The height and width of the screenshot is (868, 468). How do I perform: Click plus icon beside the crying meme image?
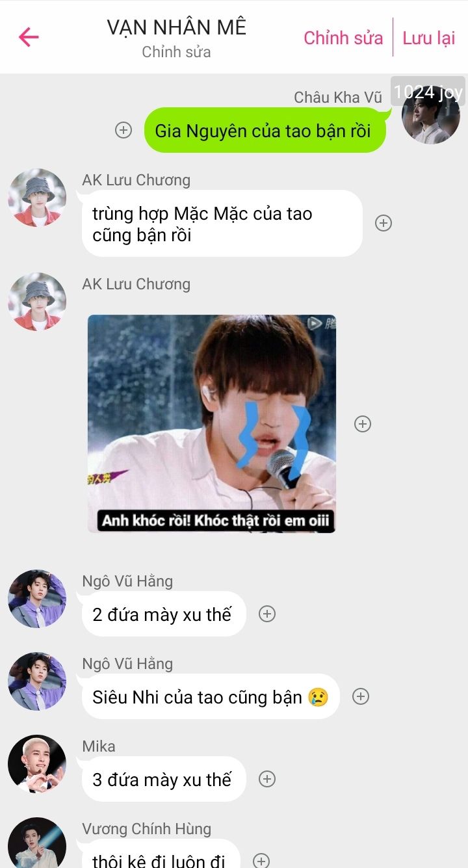[x=362, y=424]
